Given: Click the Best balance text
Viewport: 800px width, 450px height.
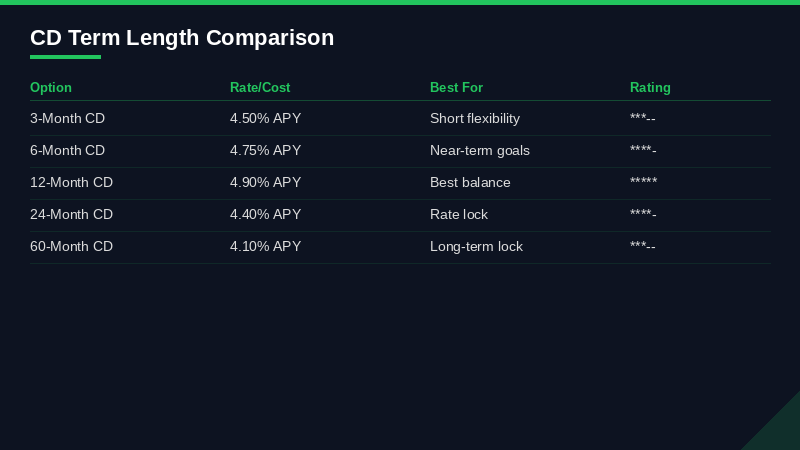Looking at the screenshot, I should pyautogui.click(x=470, y=183).
